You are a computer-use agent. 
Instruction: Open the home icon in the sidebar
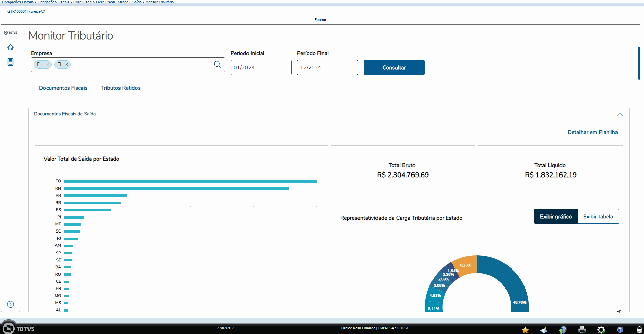[11, 47]
